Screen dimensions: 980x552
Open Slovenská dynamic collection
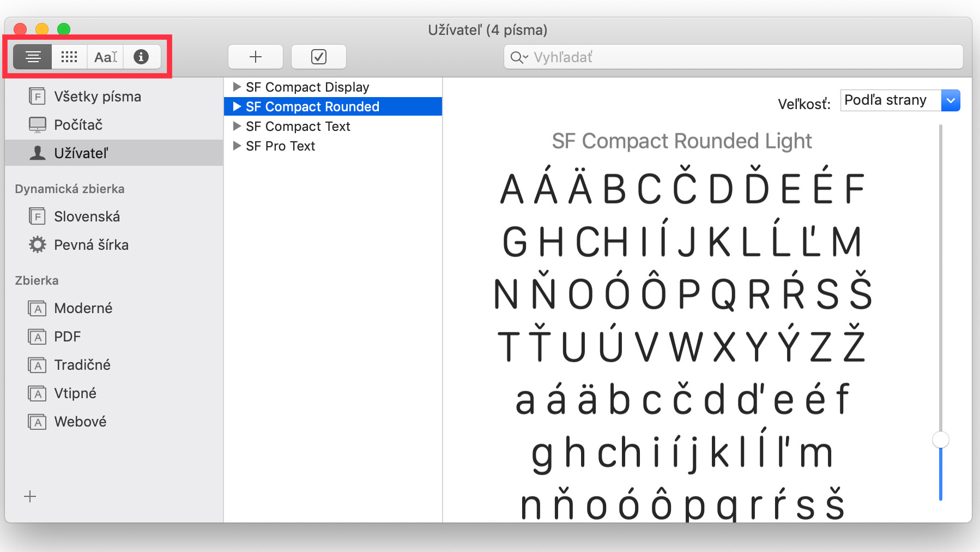coord(114,217)
